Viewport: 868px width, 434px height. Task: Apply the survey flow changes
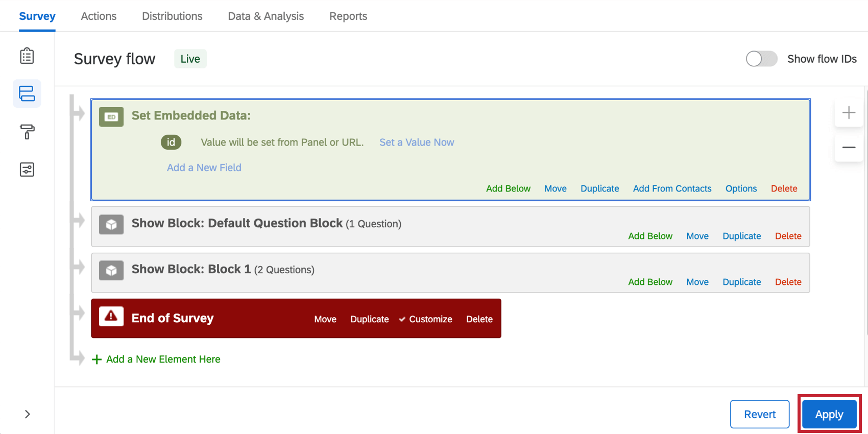[x=829, y=414]
